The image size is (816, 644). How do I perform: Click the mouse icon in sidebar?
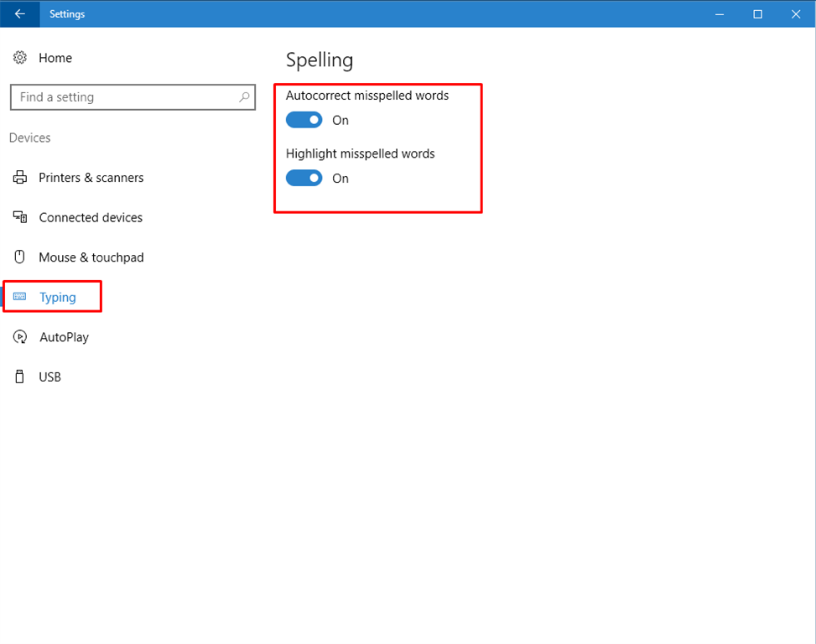pyautogui.click(x=20, y=257)
